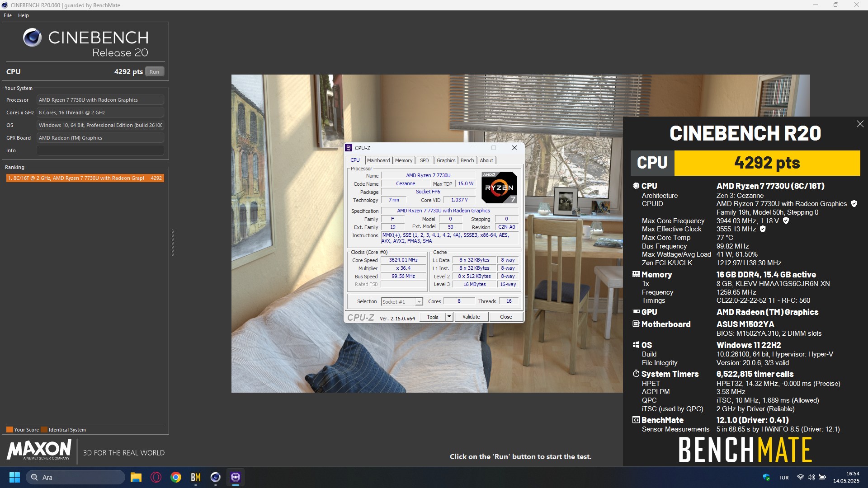Screen dimensions: 868x488
Task: Select CPU tab in CPU-Z
Action: click(355, 160)
